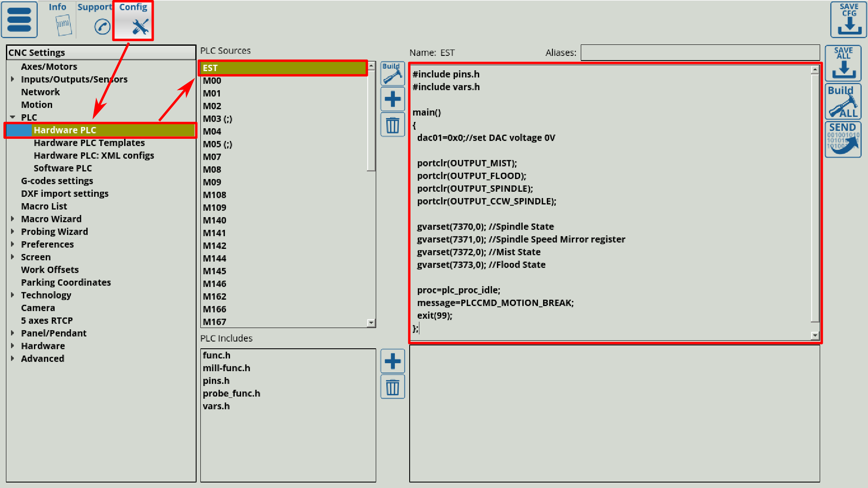Click the SAVE CFG download icon

click(x=849, y=19)
